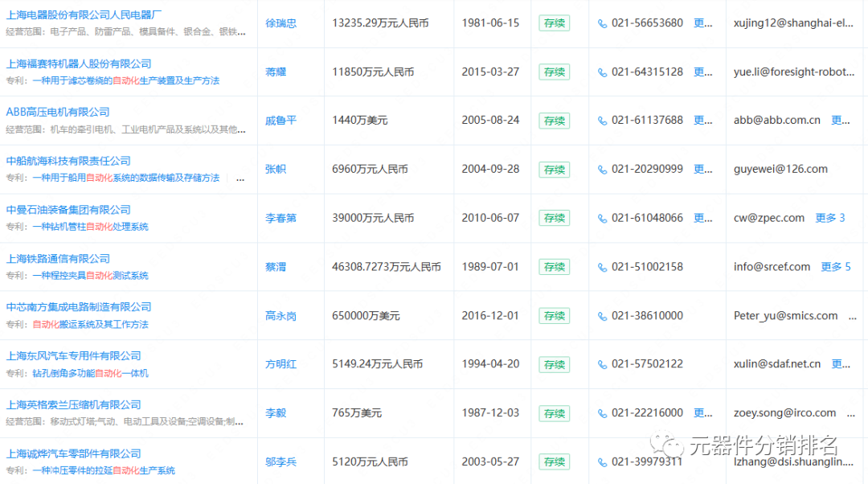Open patent 一种程控夹具自动化测试系统
The height and width of the screenshot is (484, 868).
point(90,275)
